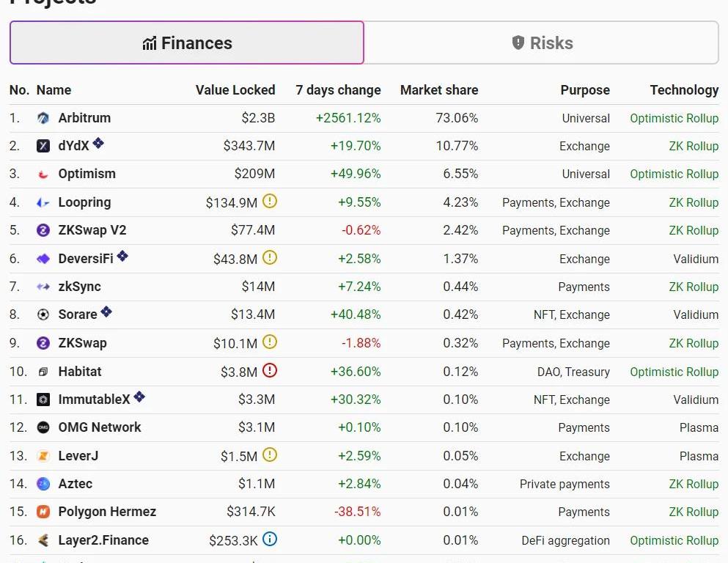Select the Finances tab
Image resolution: width=728 pixels, height=563 pixels.
[187, 43]
